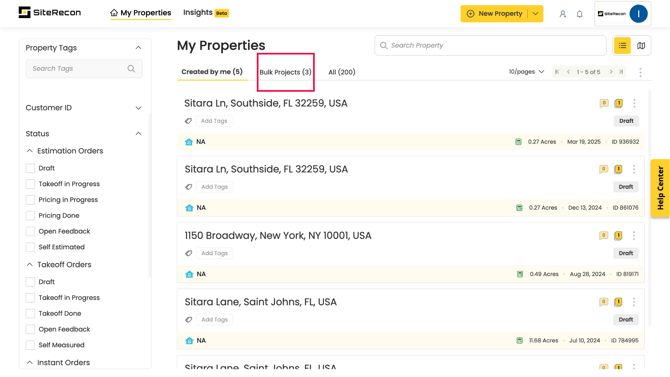Viewport: 670px width, 377px height.
Task: Go to last page arrow
Action: 621,72
